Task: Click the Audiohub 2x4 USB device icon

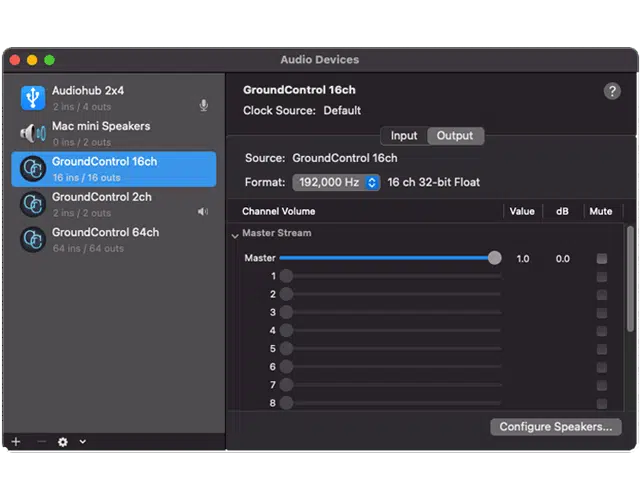Action: point(33,98)
